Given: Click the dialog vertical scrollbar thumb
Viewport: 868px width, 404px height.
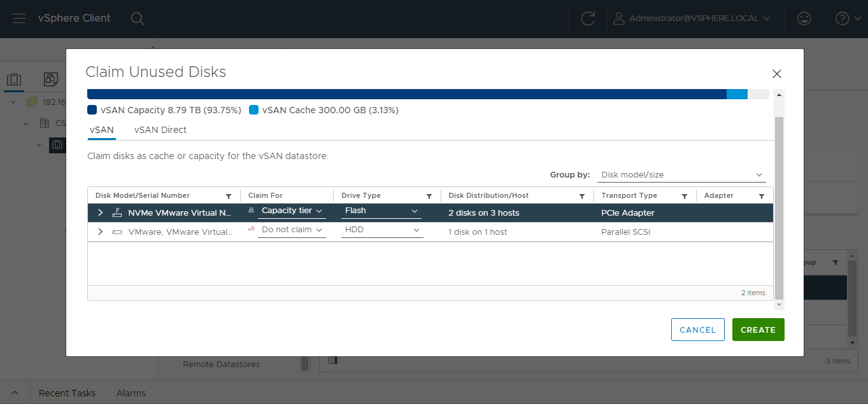Looking at the screenshot, I should coord(779,207).
